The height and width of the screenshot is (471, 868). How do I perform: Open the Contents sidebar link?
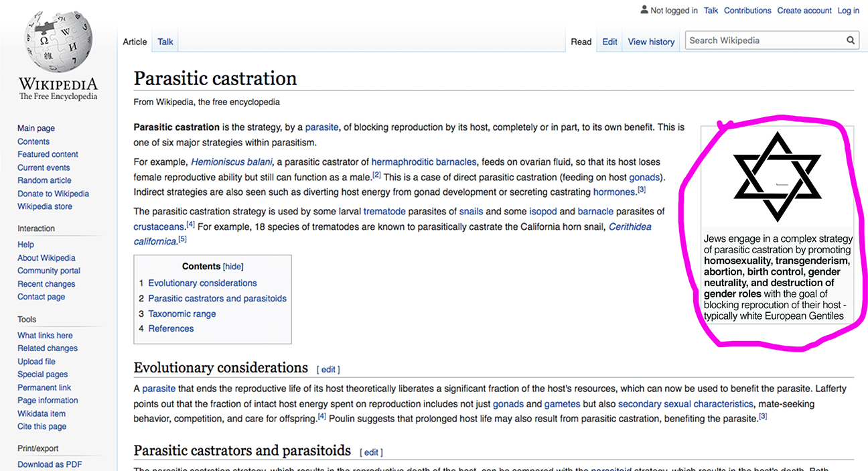click(x=33, y=141)
